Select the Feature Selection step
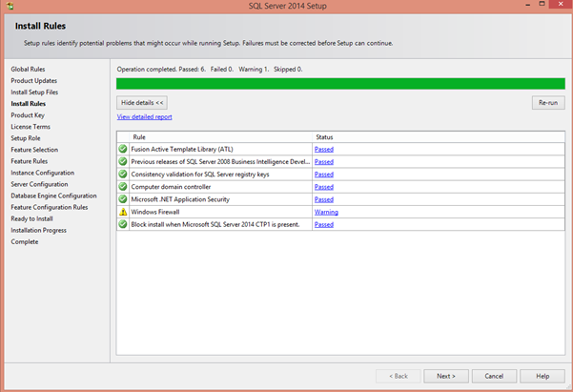The height and width of the screenshot is (392, 573). point(34,150)
